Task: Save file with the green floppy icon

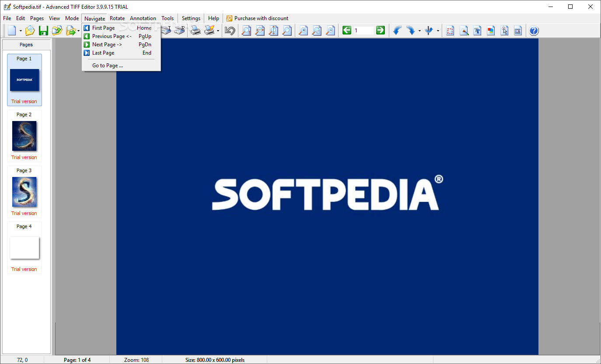Action: [43, 31]
